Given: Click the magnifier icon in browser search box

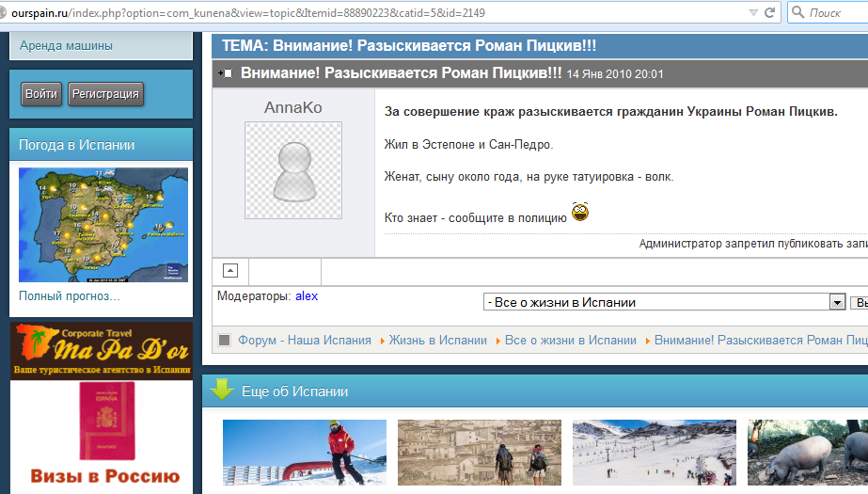Looking at the screenshot, I should pos(798,12).
